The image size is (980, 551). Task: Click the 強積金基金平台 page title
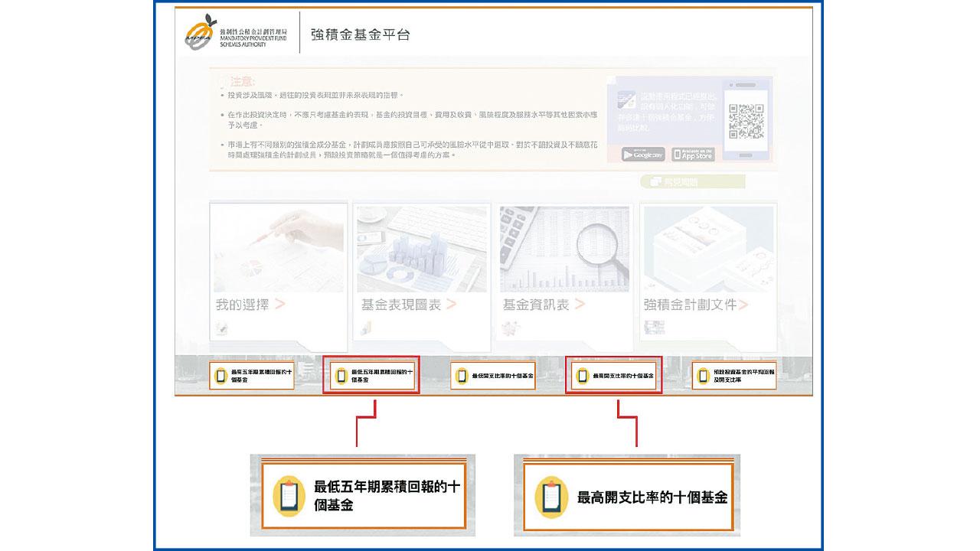tap(360, 34)
